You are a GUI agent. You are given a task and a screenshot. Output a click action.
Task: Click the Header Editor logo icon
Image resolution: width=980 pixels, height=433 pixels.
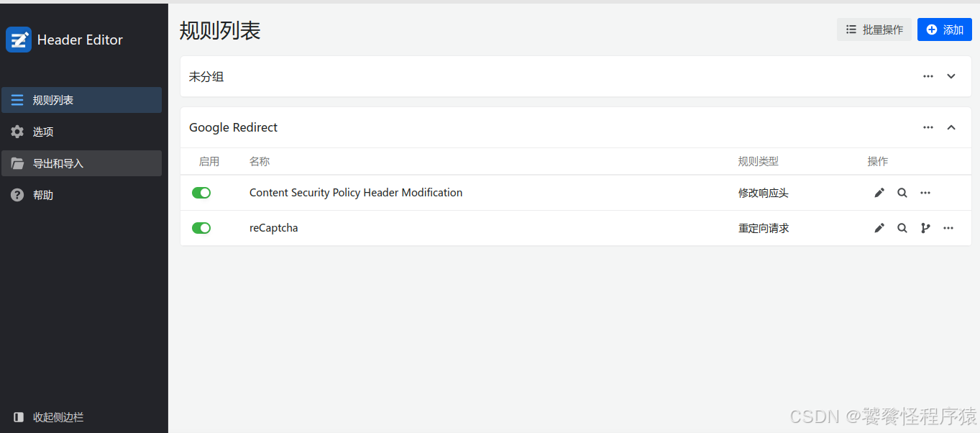(19, 40)
